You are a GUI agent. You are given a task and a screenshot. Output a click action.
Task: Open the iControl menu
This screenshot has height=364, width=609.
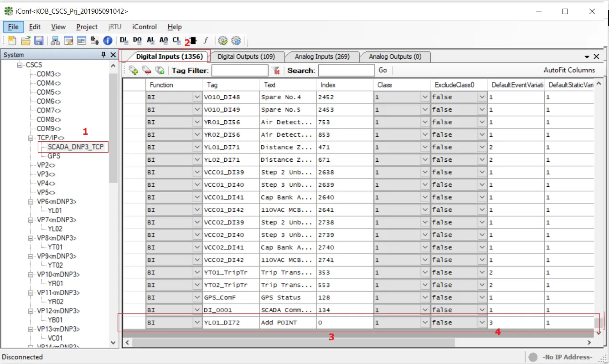click(x=145, y=27)
